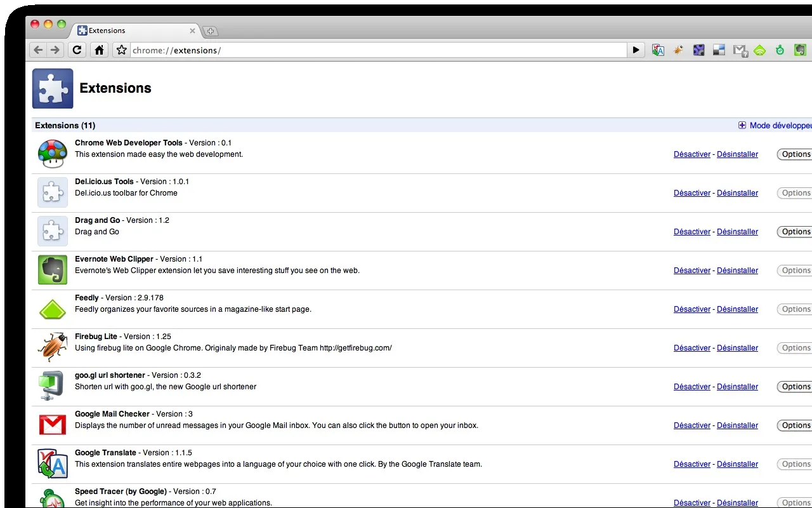Open the Delicious toolbar extension icon
This screenshot has width=812, height=508.
[719, 50]
